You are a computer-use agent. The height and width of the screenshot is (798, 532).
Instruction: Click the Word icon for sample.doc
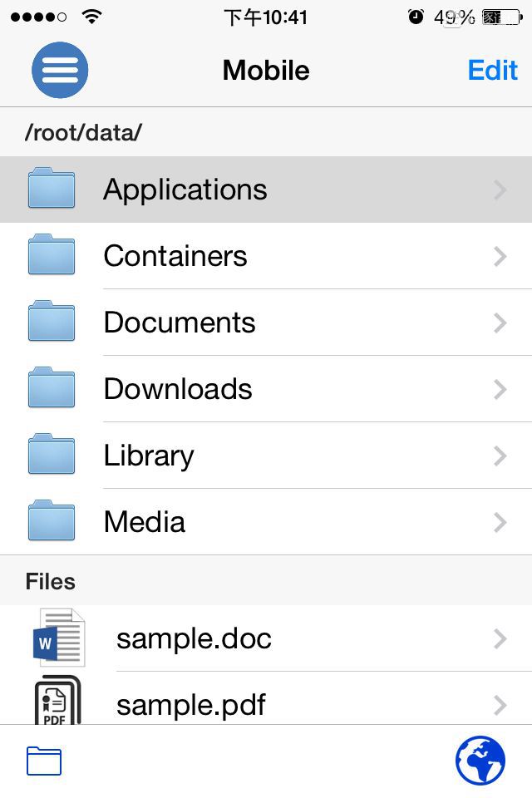click(58, 638)
